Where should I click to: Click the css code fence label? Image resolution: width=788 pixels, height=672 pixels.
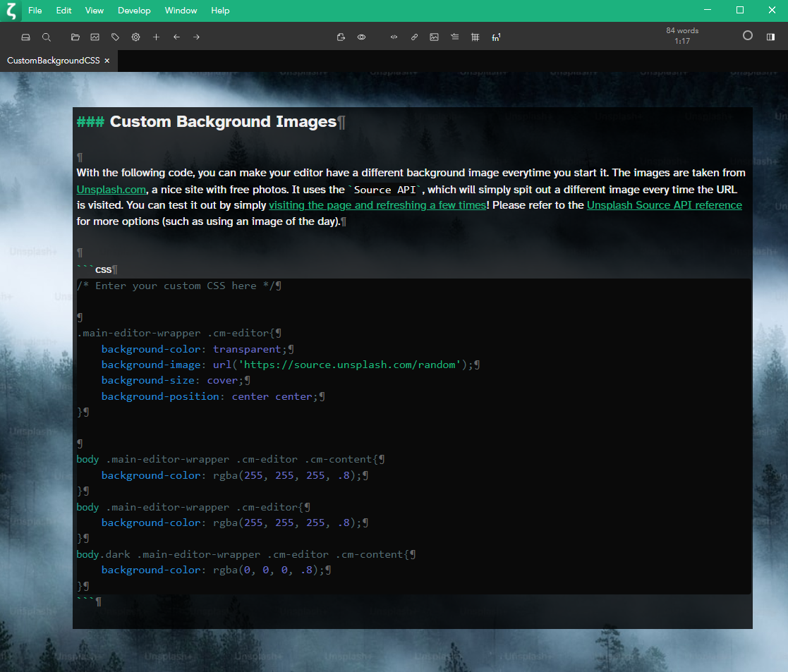[x=104, y=269]
